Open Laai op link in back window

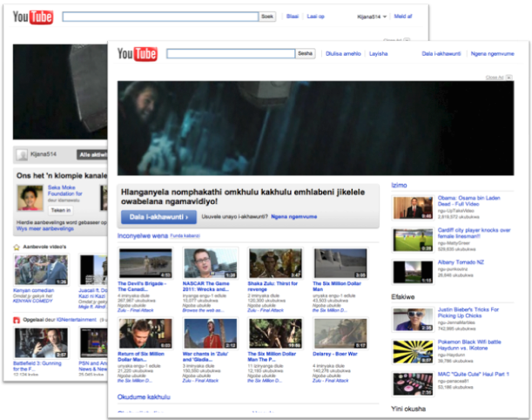[x=315, y=17]
